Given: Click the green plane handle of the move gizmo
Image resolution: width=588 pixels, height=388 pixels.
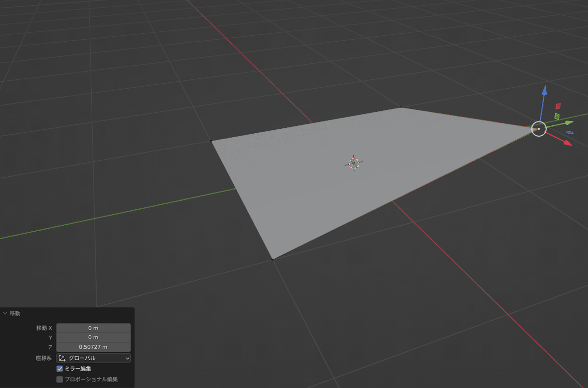Looking at the screenshot, I should click(x=557, y=116).
